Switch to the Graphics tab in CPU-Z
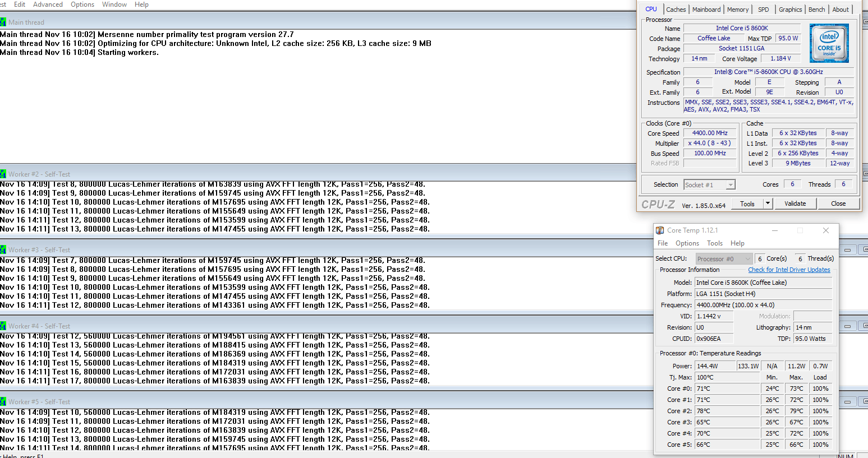Screen dimensions: 868x458 tap(790, 10)
